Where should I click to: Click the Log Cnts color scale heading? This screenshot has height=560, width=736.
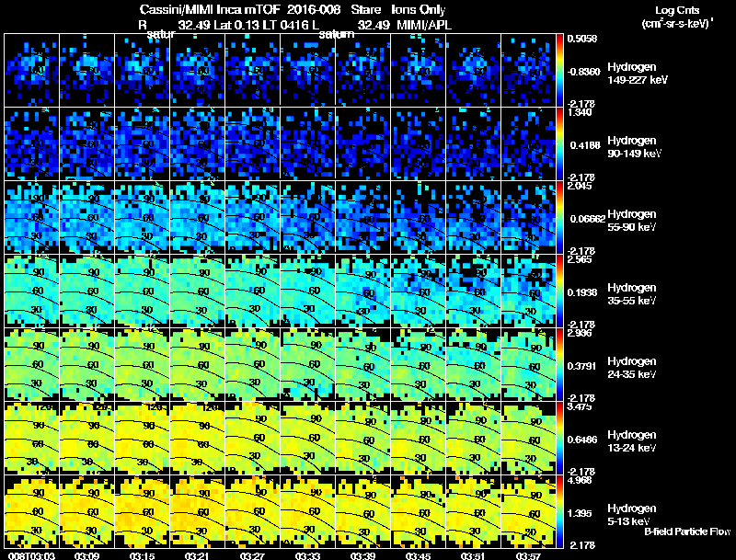[x=677, y=10]
